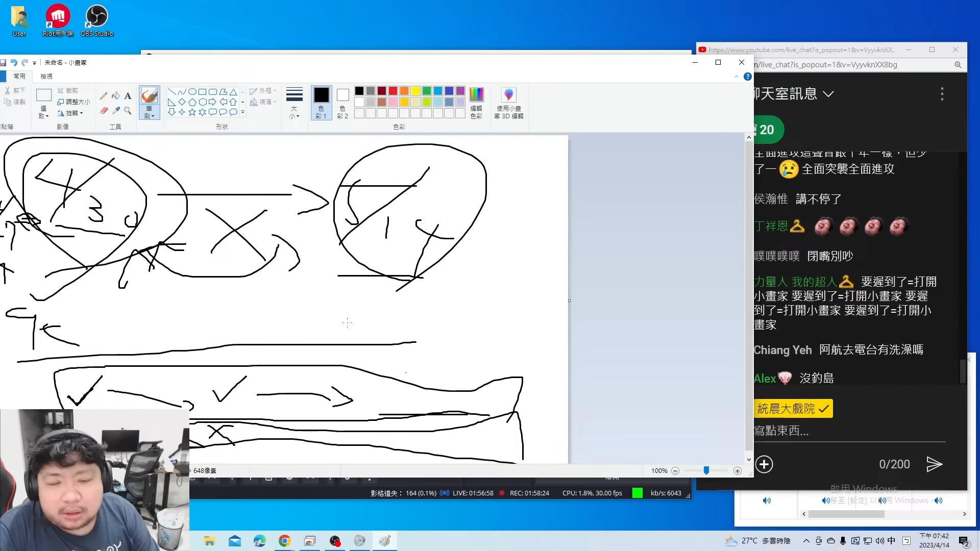This screenshot has width=980, height=551.
Task: Open Chrome from the taskbar
Action: click(285, 541)
